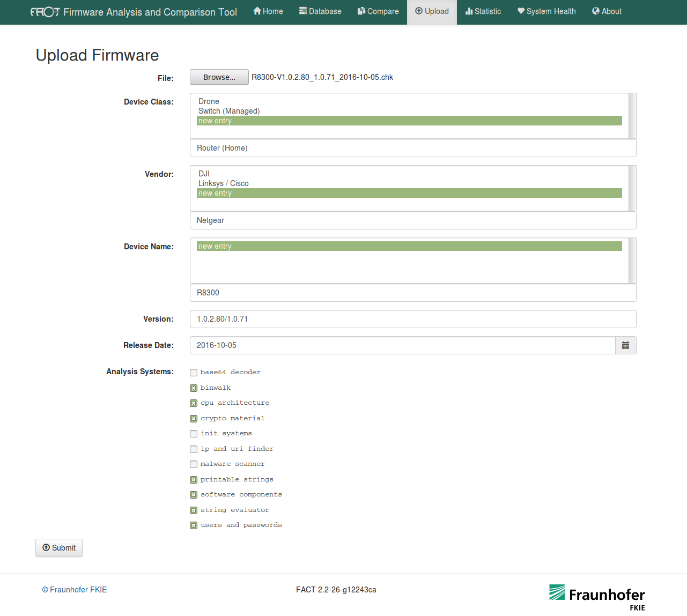
Task: Click the Analysis Systems label
Action: 140,372
